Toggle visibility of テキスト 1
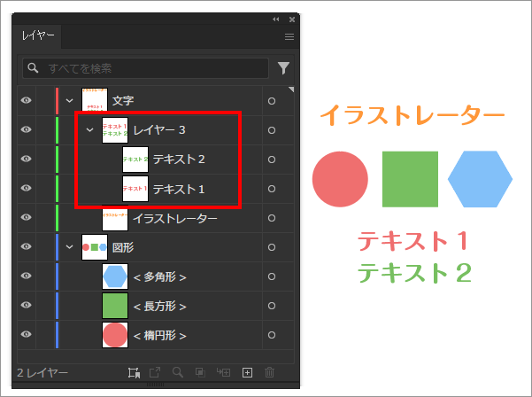The height and width of the screenshot is (397, 532). [27, 188]
